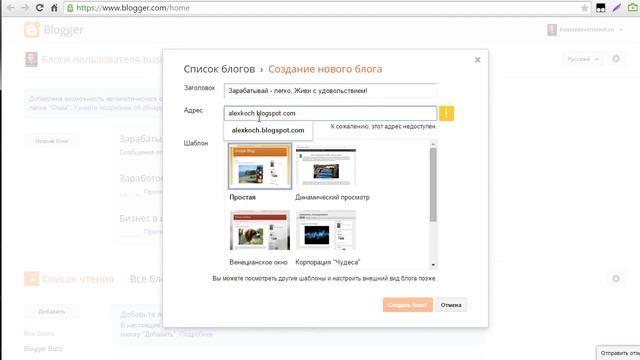Click the purple pen extension icon
Image resolution: width=640 pixels, height=360 pixels.
pos(616,8)
